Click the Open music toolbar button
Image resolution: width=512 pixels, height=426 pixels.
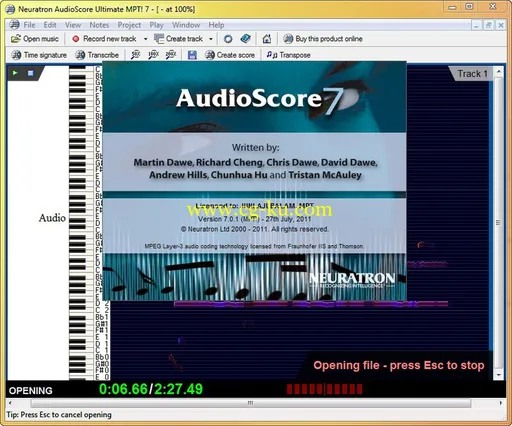(35, 39)
